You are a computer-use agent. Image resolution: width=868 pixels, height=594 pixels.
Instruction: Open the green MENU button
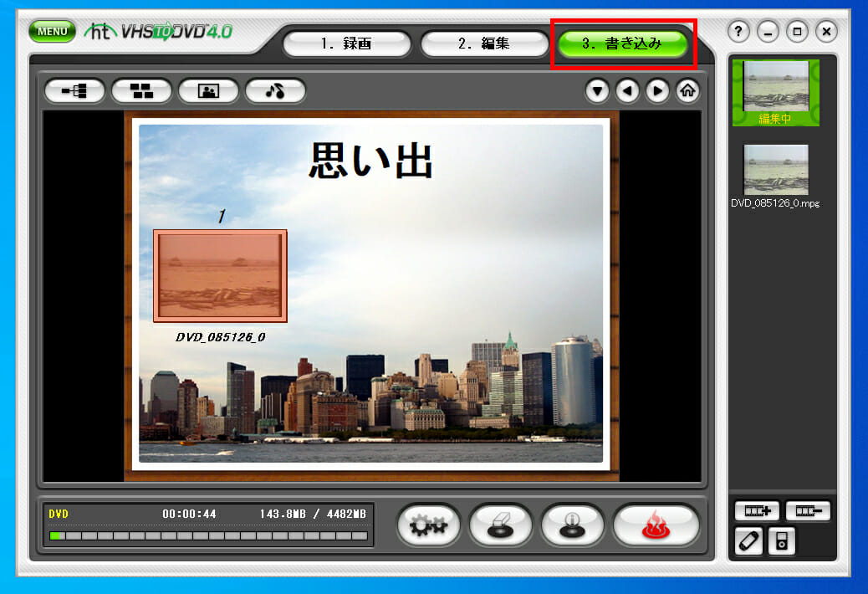pyautogui.click(x=52, y=32)
